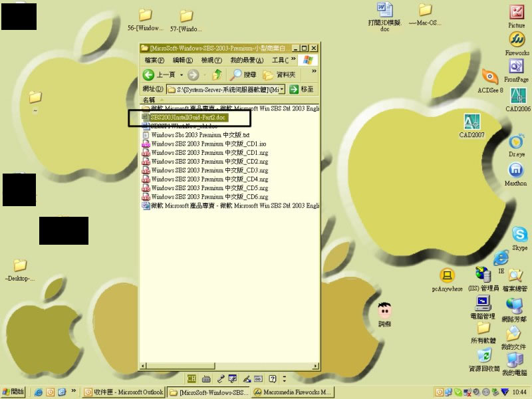The image size is (532, 399).
Task: Select Windows SBS 2003 Premium 中文版_CD2.nrg
Action: (205, 162)
